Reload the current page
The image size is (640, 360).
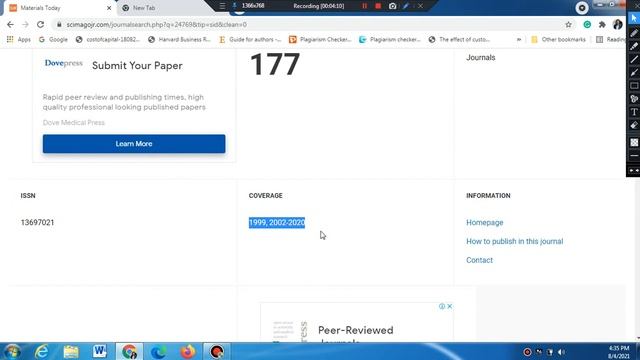[40, 24]
